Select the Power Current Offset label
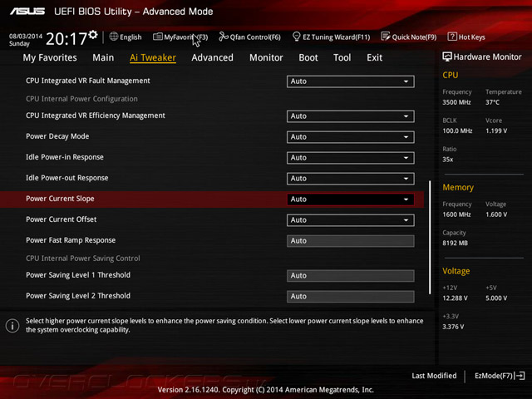532x399 pixels. point(61,219)
